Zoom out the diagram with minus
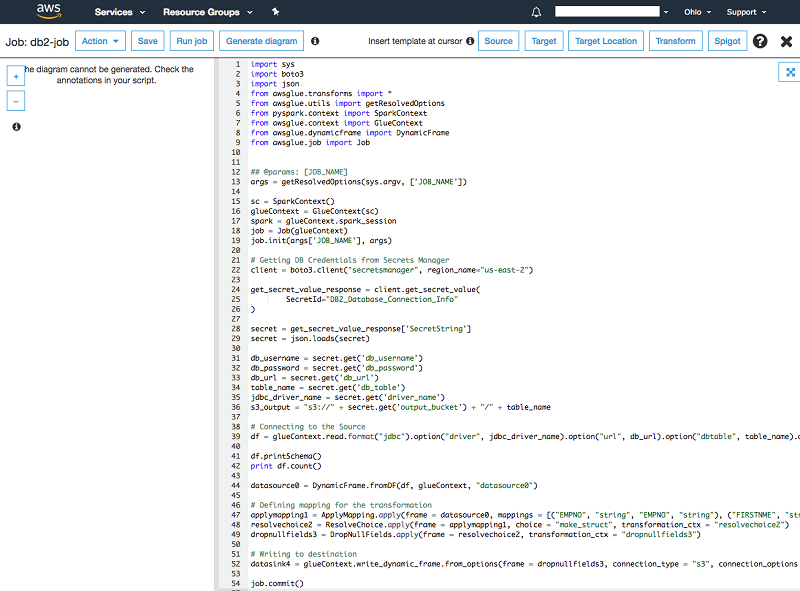800x591 pixels. 16,101
